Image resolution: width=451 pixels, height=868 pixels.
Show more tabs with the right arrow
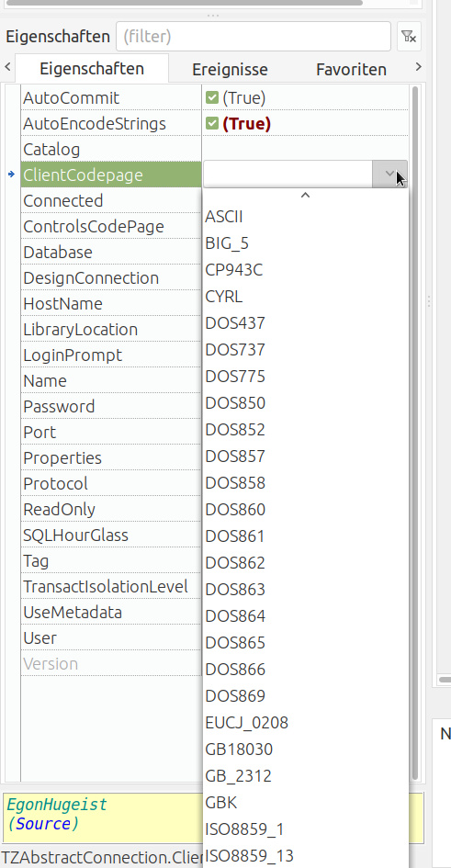418,67
